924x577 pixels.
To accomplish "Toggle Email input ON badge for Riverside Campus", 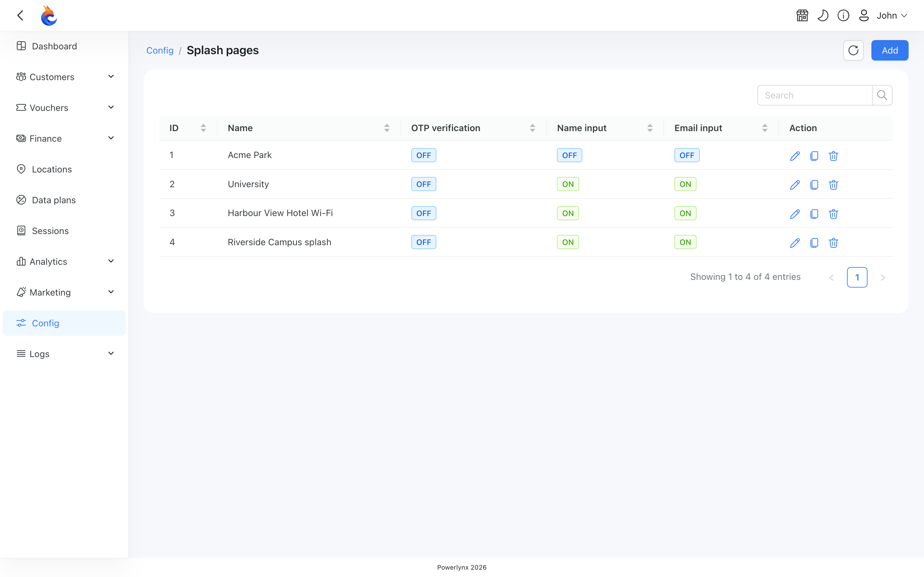I will click(685, 242).
